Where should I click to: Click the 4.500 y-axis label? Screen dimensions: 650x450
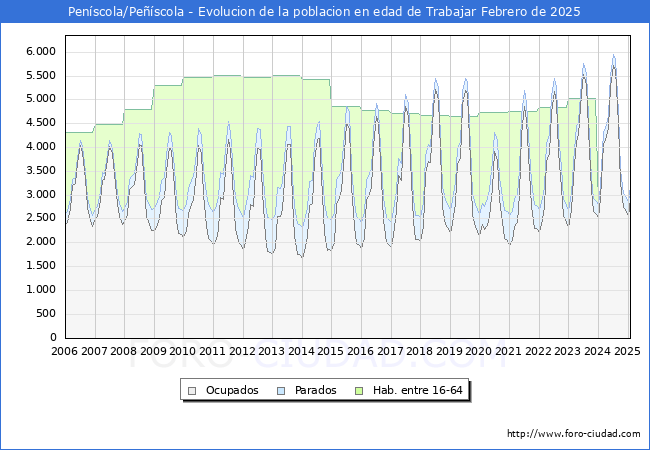(41, 123)
